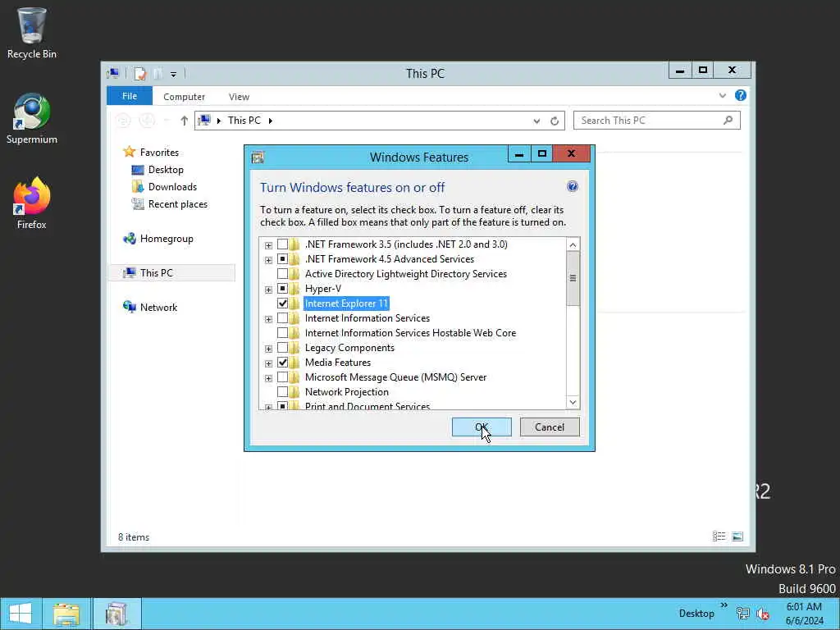Expand .NET Framework 4.5 Advanced Services node
The image size is (840, 630).
[268, 260]
